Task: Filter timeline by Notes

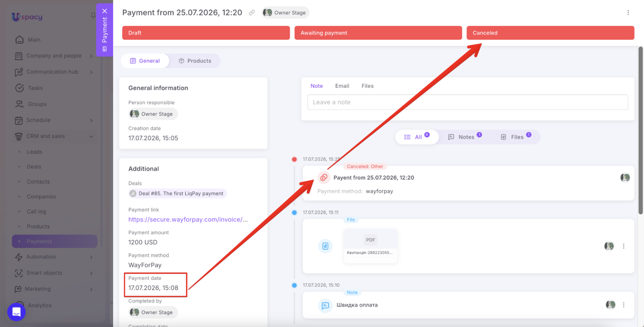Action: coord(465,137)
